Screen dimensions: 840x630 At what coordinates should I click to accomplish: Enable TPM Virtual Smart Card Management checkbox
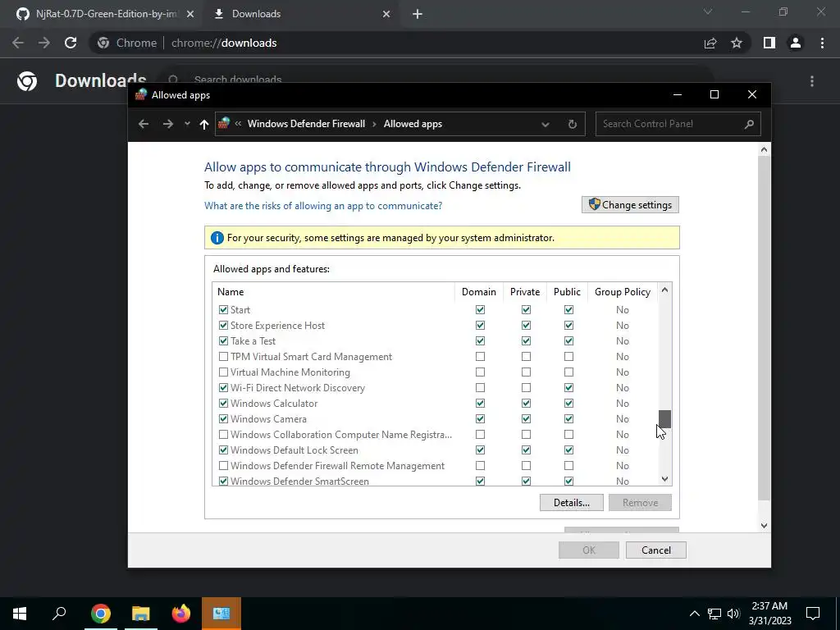(223, 356)
